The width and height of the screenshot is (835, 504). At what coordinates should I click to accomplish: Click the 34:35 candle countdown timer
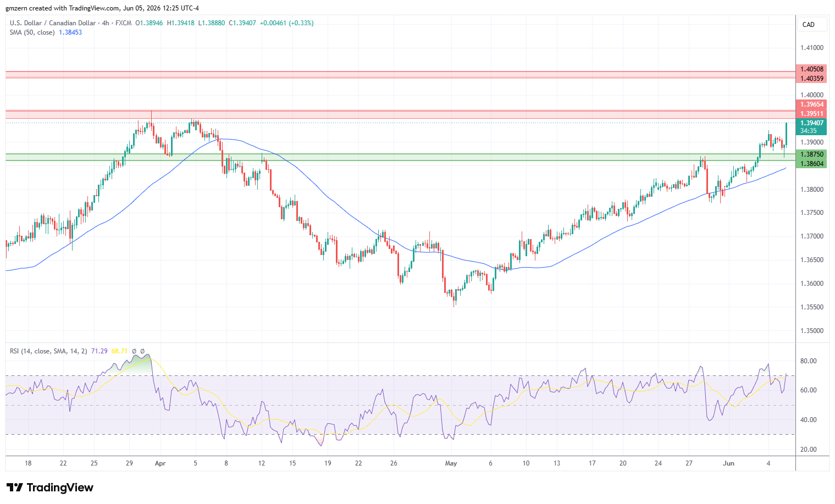pos(808,131)
